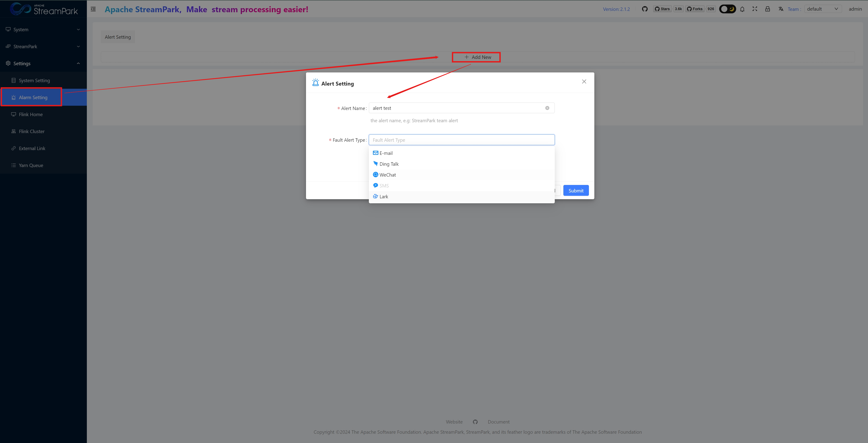Go to Yarn Queue menu item
Viewport: 868px width, 443px height.
pyautogui.click(x=31, y=165)
